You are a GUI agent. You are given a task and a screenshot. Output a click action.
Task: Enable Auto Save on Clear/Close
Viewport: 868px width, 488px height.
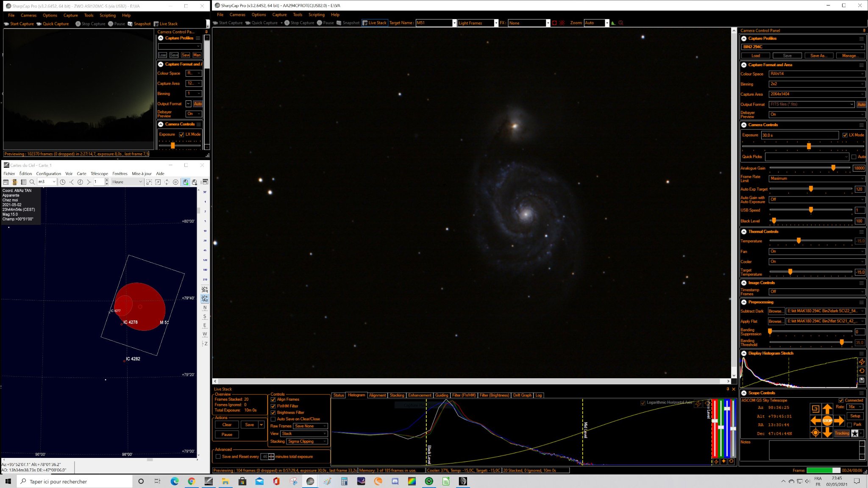point(273,419)
